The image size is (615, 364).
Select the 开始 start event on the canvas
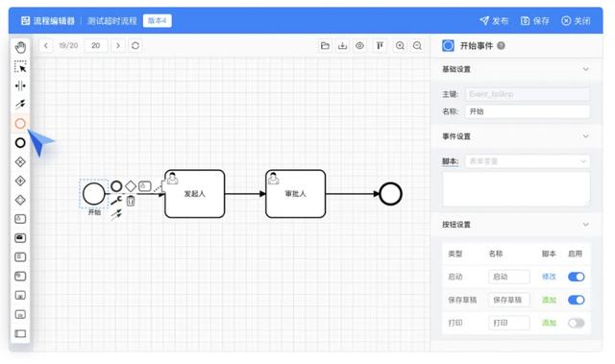point(94,194)
